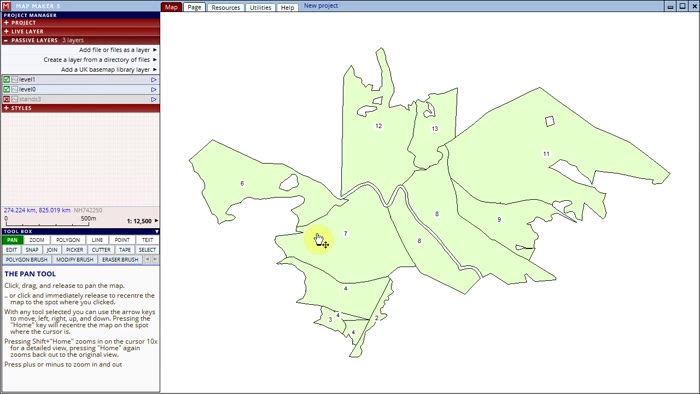This screenshot has height=394, width=700.
Task: Click the coordinates readout 274.224 km, 825.019 km
Action: pyautogui.click(x=37, y=210)
